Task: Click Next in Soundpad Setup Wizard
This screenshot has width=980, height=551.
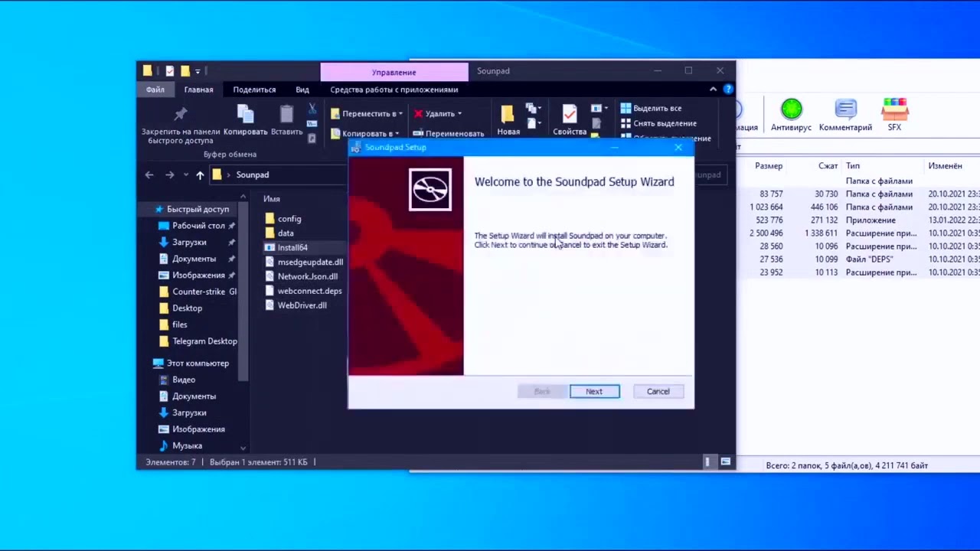Action: click(594, 392)
